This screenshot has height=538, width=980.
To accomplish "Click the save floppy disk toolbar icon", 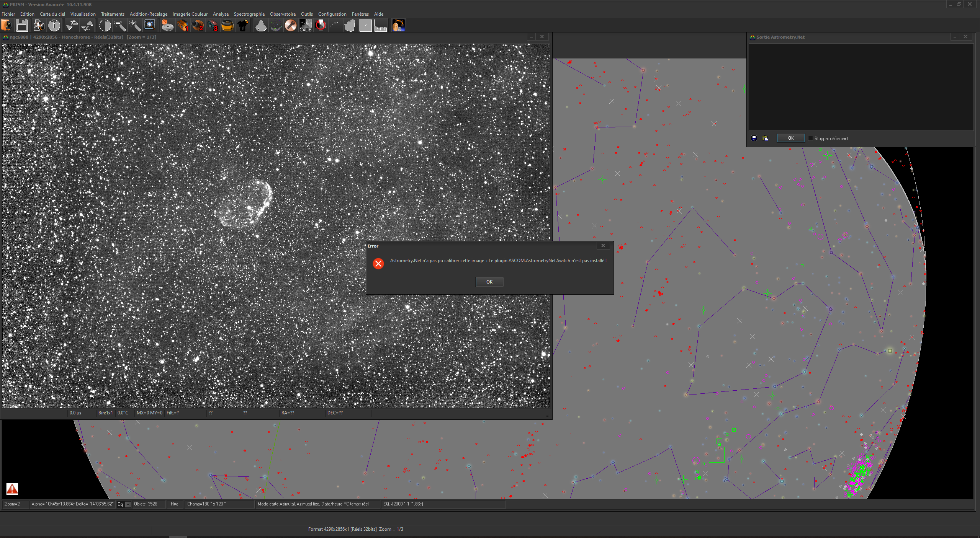I will (x=22, y=26).
